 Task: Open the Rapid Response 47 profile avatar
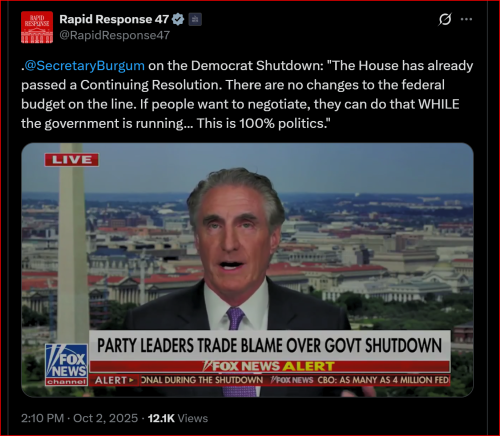coord(37,27)
